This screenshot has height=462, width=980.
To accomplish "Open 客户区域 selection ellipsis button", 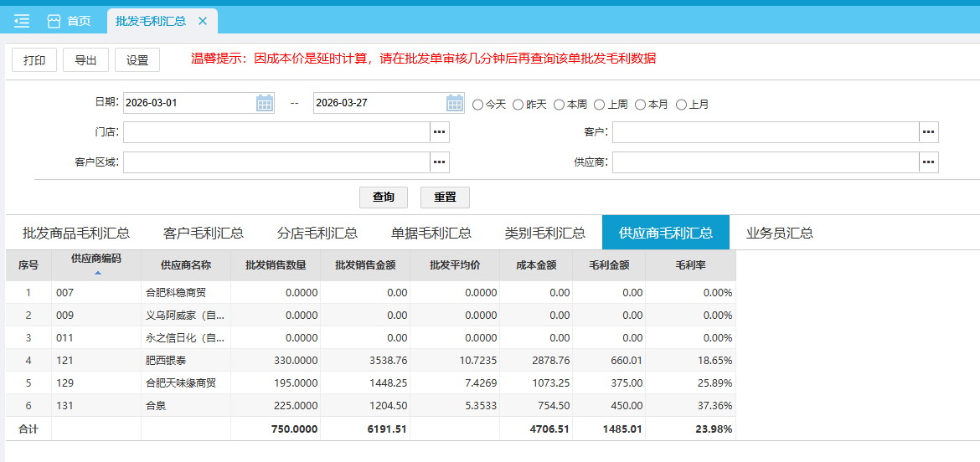I will point(440,162).
